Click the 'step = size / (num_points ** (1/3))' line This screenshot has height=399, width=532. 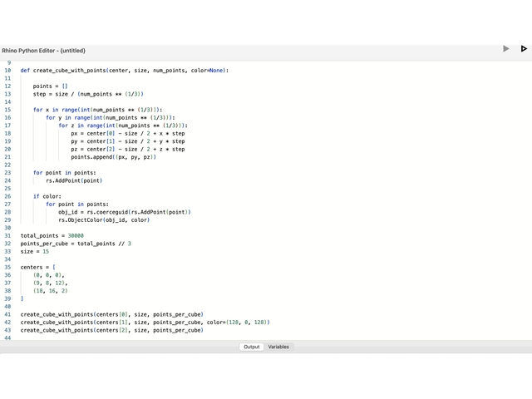coord(88,94)
